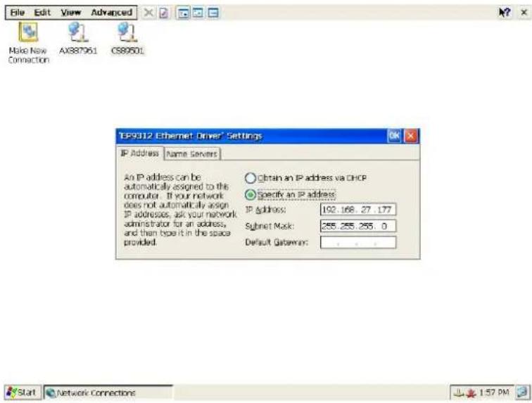Open the Start menu
This screenshot has height=403, width=532.
coord(23,392)
